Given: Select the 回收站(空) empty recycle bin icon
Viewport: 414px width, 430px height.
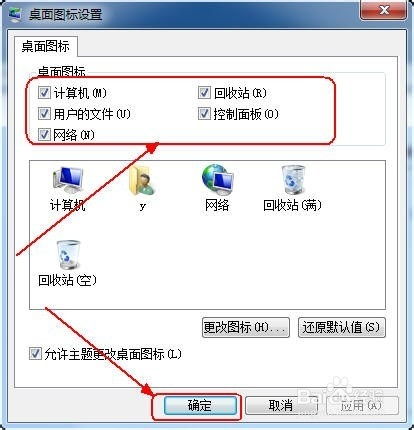Looking at the screenshot, I should click(68, 255).
